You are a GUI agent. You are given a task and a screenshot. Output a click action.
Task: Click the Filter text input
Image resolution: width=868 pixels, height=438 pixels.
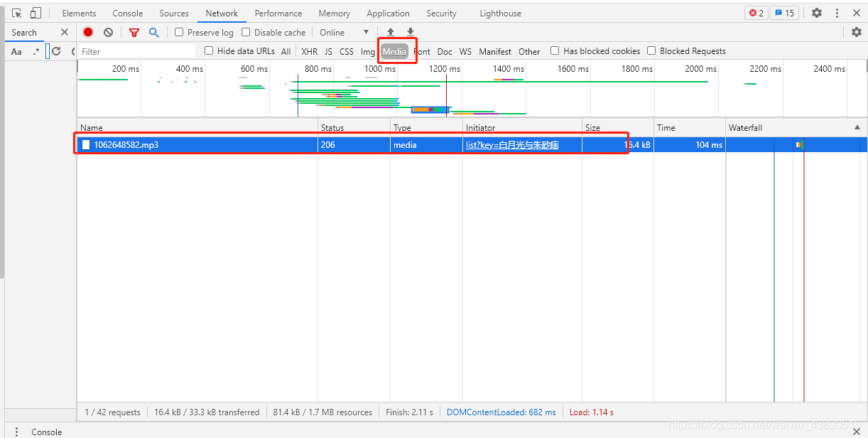pyautogui.click(x=136, y=51)
